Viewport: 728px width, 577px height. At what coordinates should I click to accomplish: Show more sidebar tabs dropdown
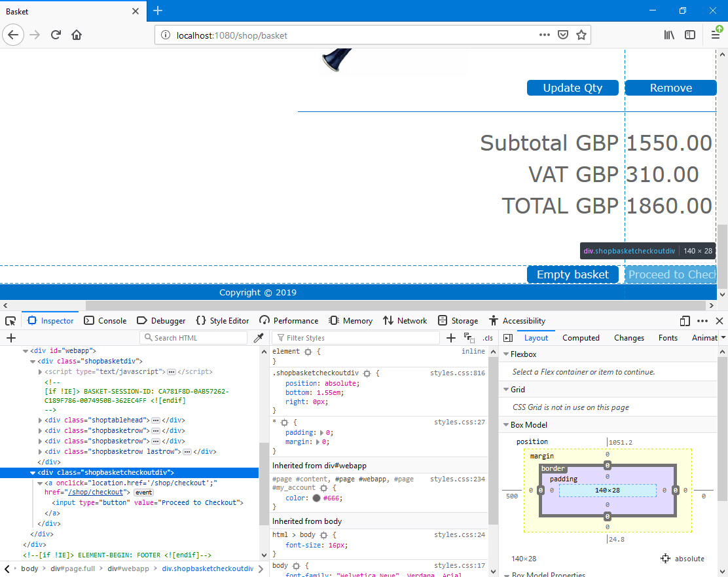[723, 338]
